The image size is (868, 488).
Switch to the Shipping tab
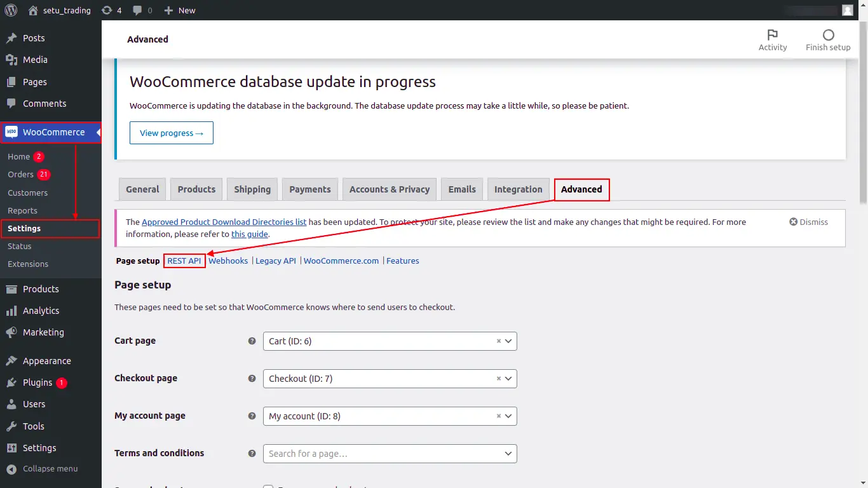click(252, 189)
